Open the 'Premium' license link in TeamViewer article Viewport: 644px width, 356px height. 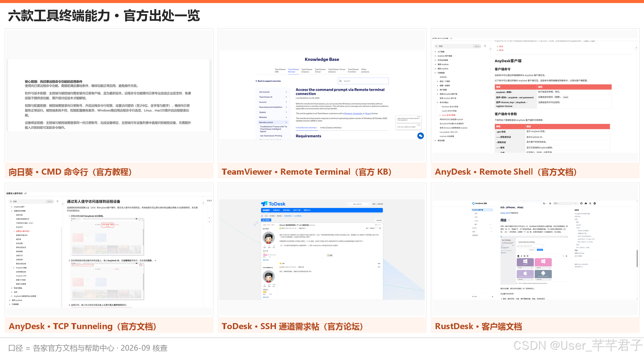coord(348,114)
